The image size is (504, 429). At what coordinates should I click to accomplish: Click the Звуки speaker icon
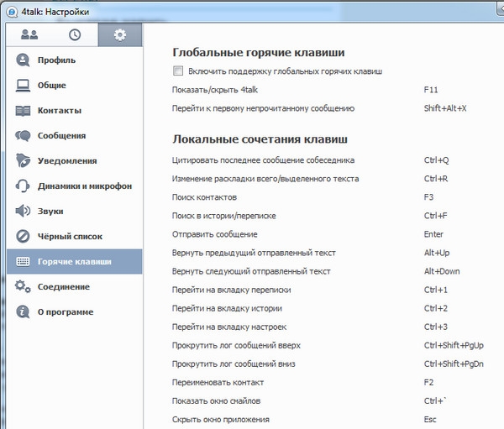coord(24,212)
